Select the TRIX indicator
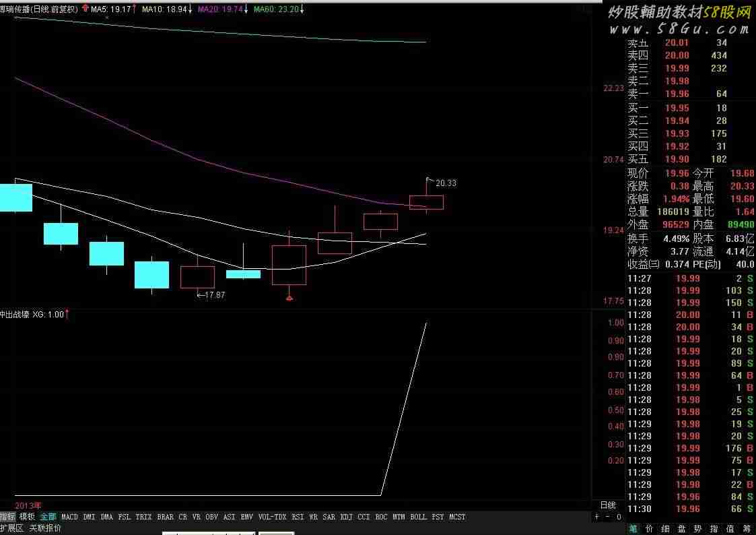Viewport: 756px width, 535px height. click(143, 517)
